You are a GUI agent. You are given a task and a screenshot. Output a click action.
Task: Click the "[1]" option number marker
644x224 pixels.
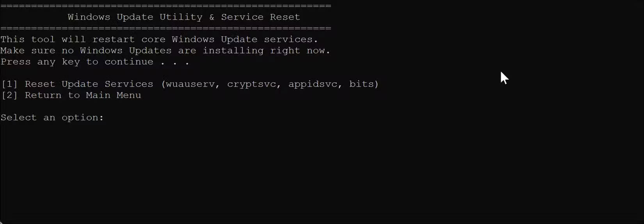(x=9, y=84)
